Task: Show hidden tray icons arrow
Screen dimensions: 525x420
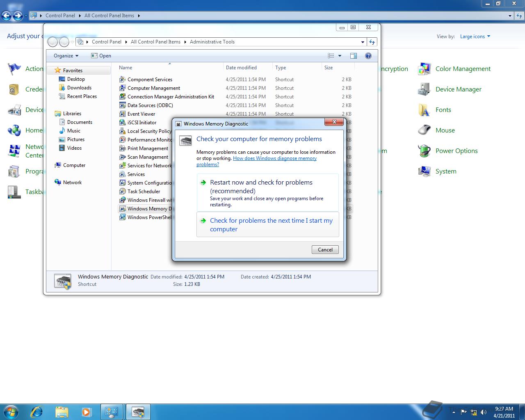Action: coord(454,412)
